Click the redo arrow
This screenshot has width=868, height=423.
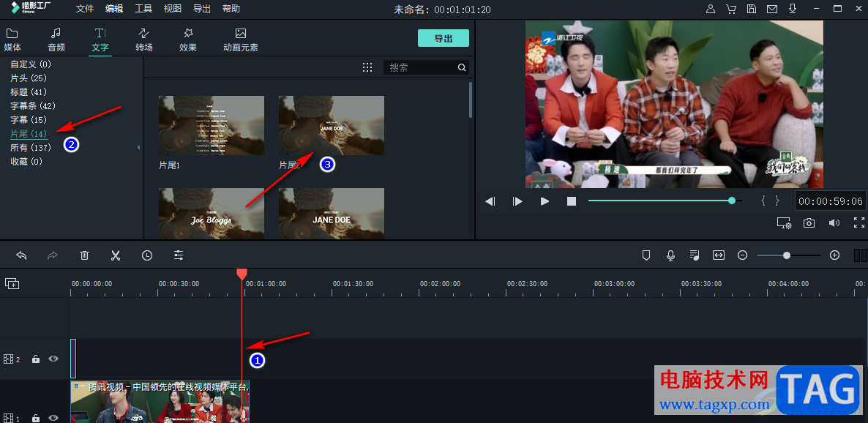click(x=53, y=255)
